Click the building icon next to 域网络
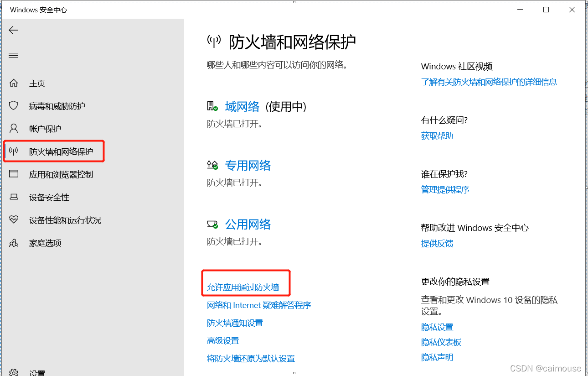This screenshot has width=588, height=376. (212, 106)
